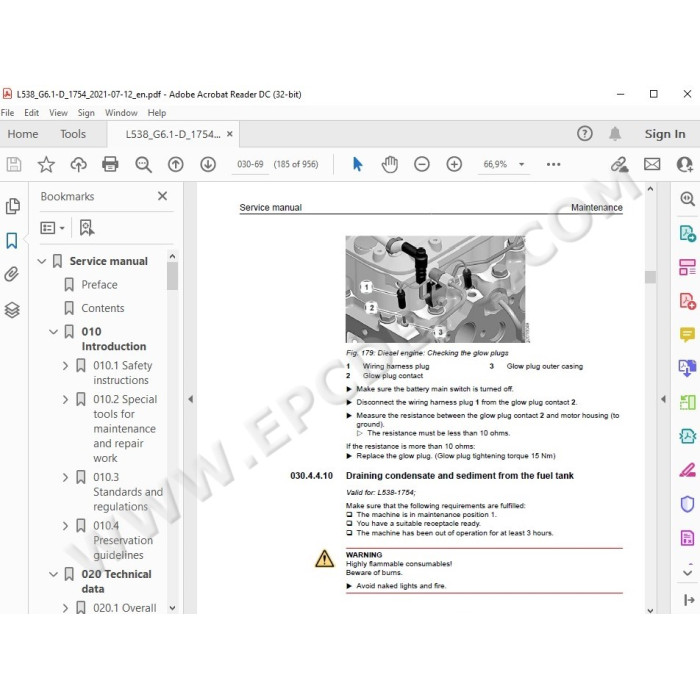This screenshot has width=700, height=700.
Task: Open the Edit menu
Action: (x=31, y=113)
